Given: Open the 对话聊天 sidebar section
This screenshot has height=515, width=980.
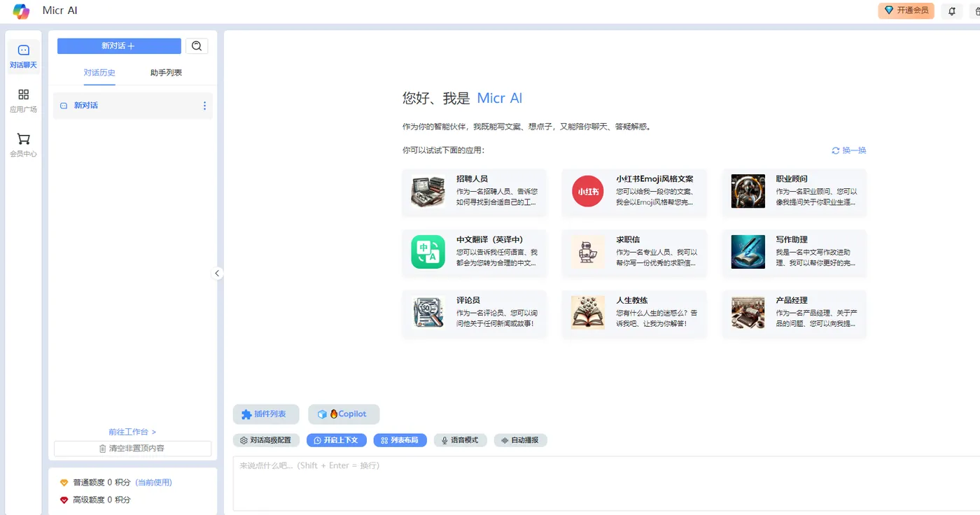Looking at the screenshot, I should point(23,56).
